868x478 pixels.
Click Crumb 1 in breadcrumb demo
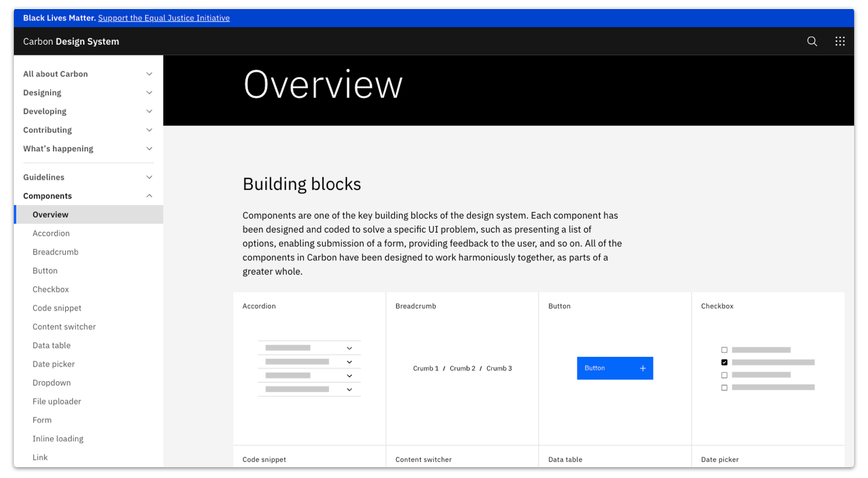(426, 368)
